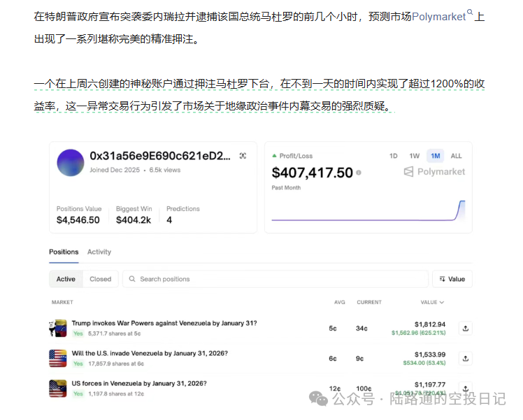Click the Yes tag on US forces row
Image resolution: width=523 pixels, height=420 pixels.
(78, 393)
